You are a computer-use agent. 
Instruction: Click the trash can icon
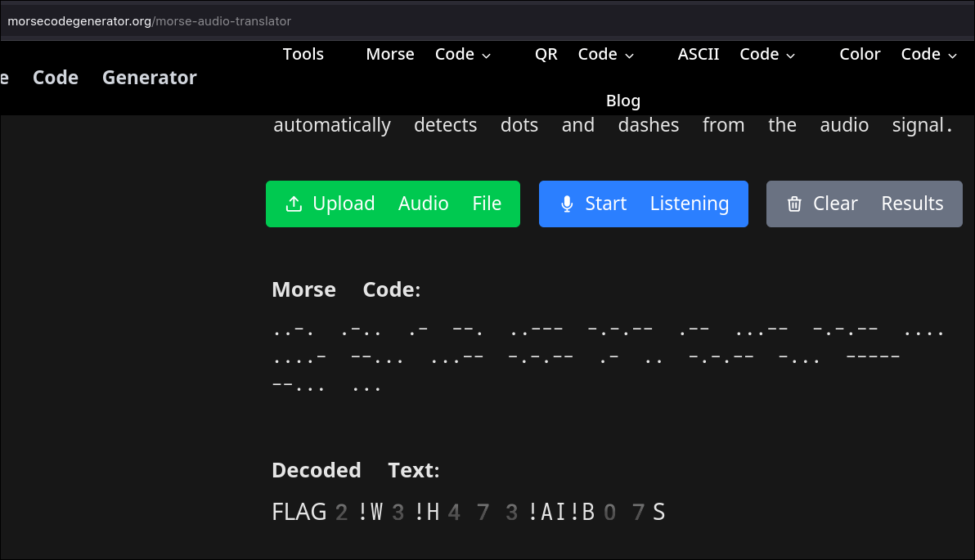[x=793, y=204]
